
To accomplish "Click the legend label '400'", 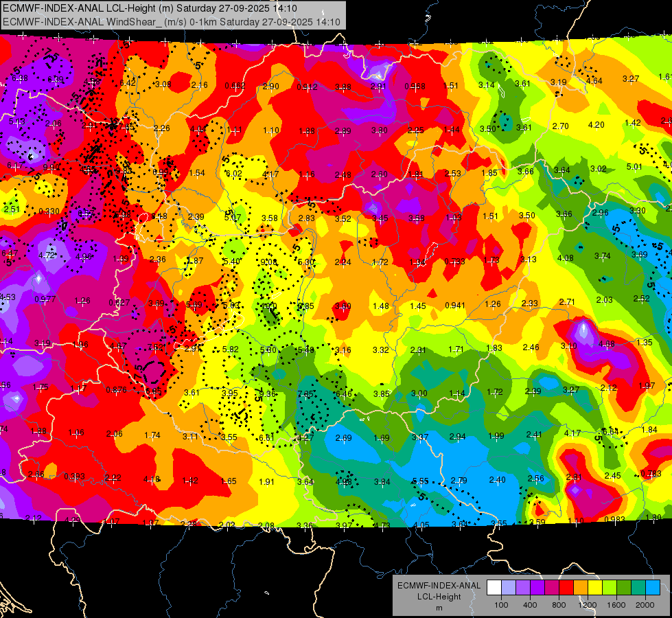I will (530, 605).
